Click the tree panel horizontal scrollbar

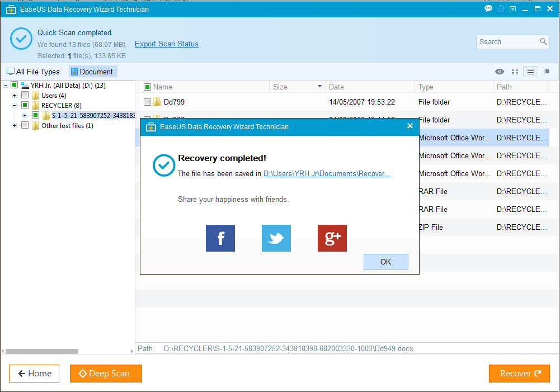(42, 351)
